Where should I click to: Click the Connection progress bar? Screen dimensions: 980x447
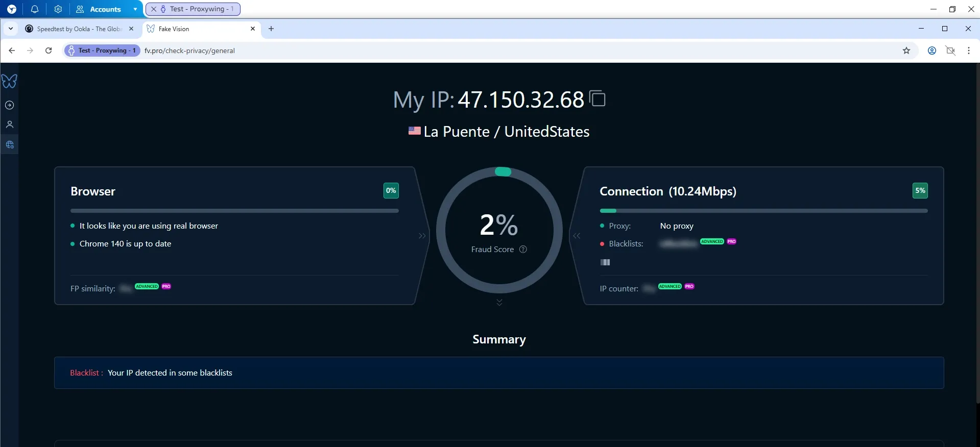(x=763, y=211)
